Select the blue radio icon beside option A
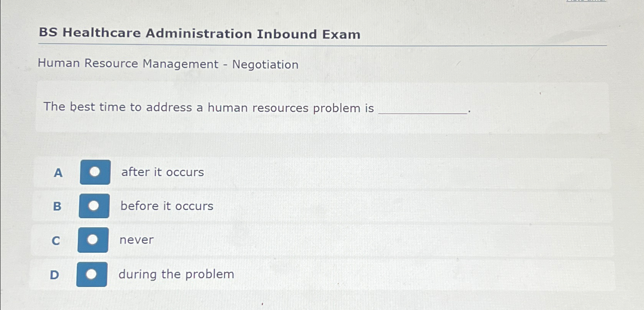 click(x=95, y=172)
